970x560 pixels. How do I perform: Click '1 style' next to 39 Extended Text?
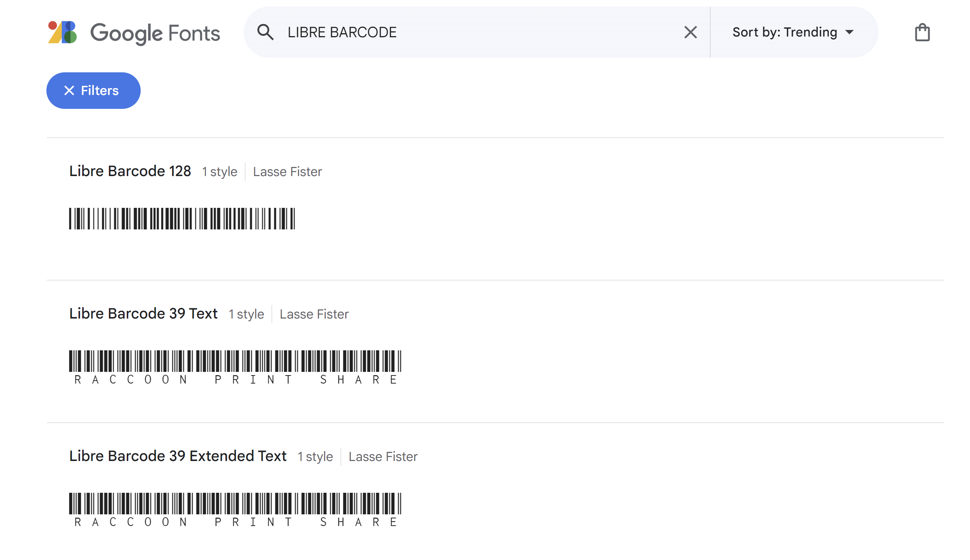click(315, 457)
